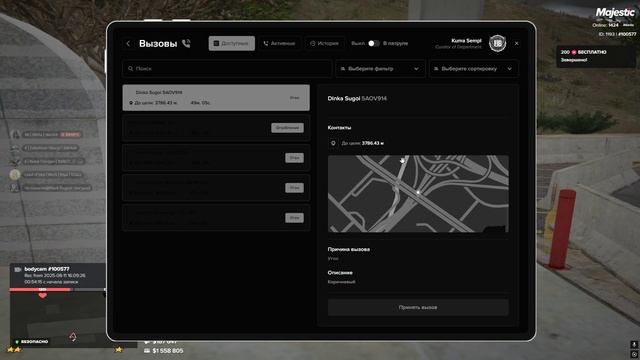640x360 pixels.
Task: Toggle the В патруле patrol switch
Action: (373, 43)
